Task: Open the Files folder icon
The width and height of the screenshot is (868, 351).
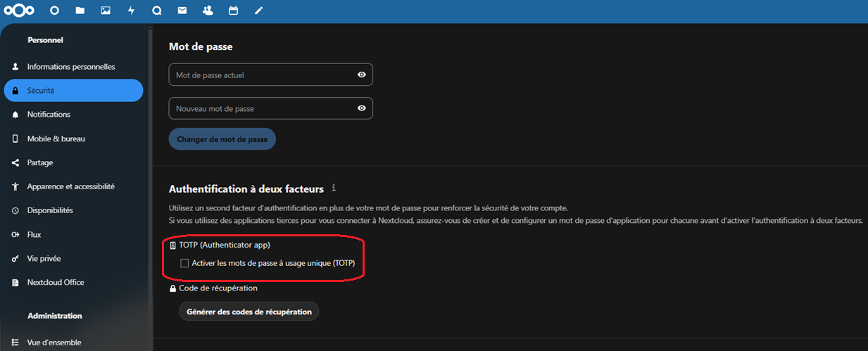Action: (x=80, y=11)
